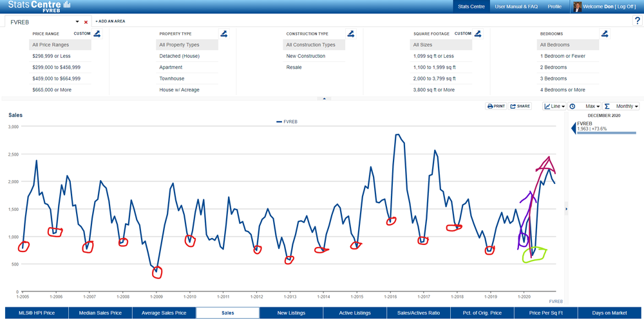The width and height of the screenshot is (644, 319).
Task: Select All Bedrooms filter
Action: point(567,44)
